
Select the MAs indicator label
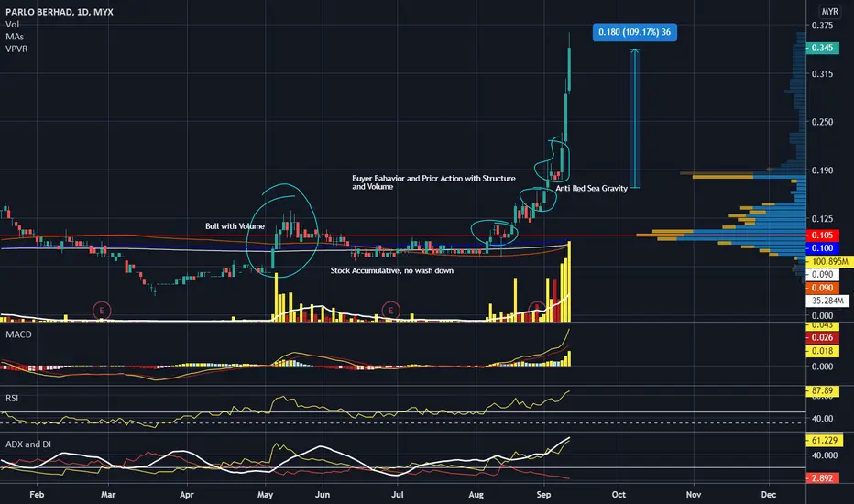(15, 37)
